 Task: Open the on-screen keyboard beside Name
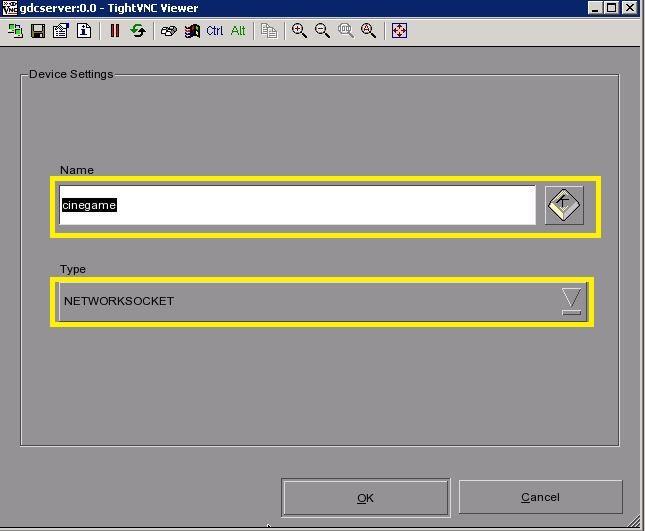tap(564, 205)
